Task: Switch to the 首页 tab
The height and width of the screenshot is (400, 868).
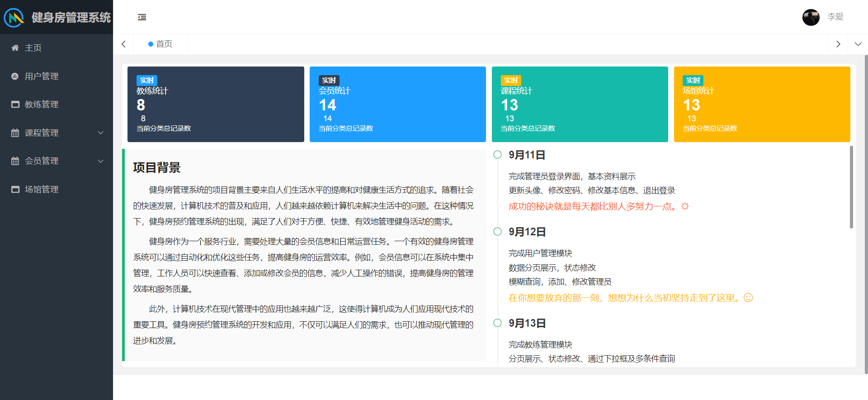Action: pyautogui.click(x=160, y=44)
